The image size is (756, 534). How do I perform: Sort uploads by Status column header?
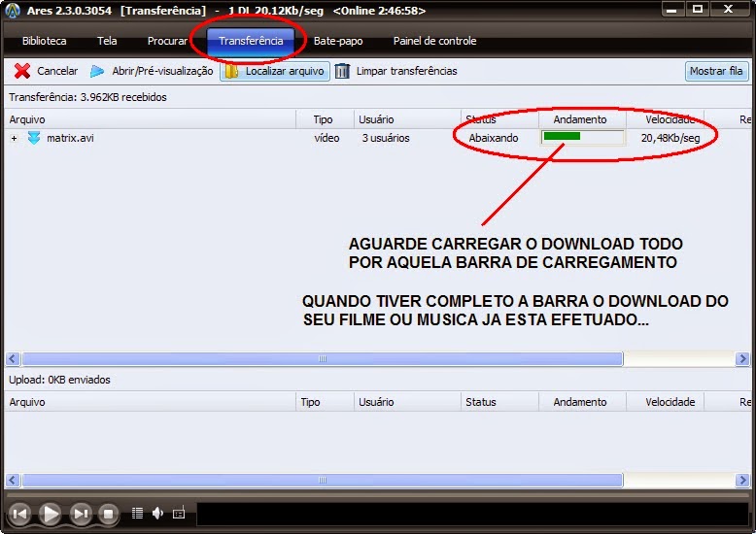click(499, 402)
